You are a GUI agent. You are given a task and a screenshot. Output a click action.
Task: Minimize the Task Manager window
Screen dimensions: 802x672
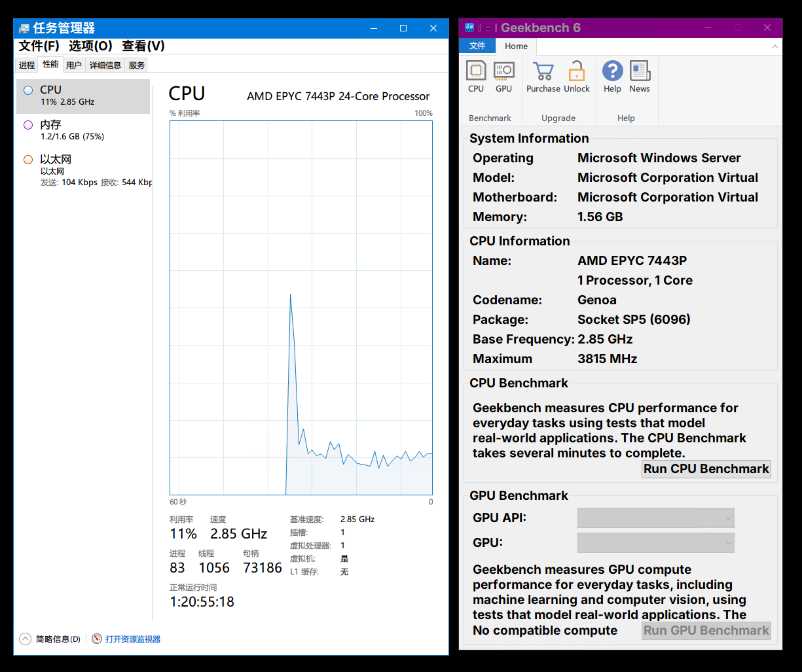(x=374, y=28)
